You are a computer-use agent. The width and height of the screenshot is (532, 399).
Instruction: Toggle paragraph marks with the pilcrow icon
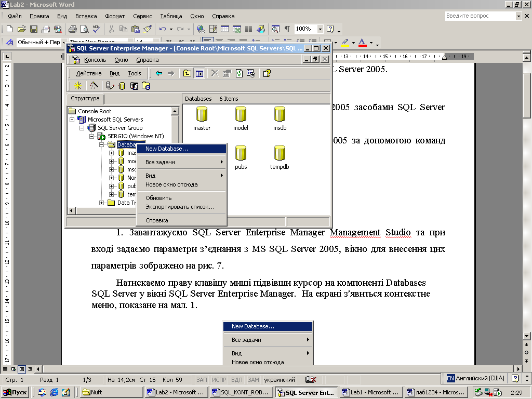(x=287, y=29)
